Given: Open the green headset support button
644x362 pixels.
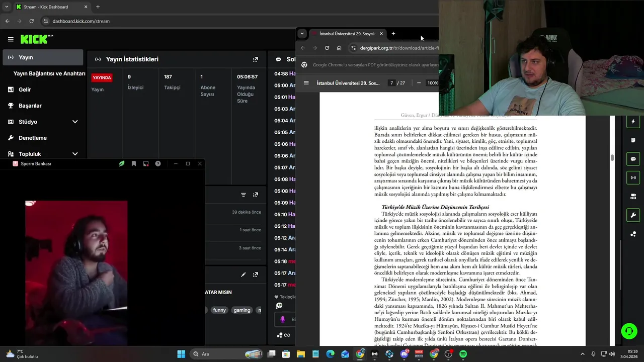Looking at the screenshot, I should point(629,331).
